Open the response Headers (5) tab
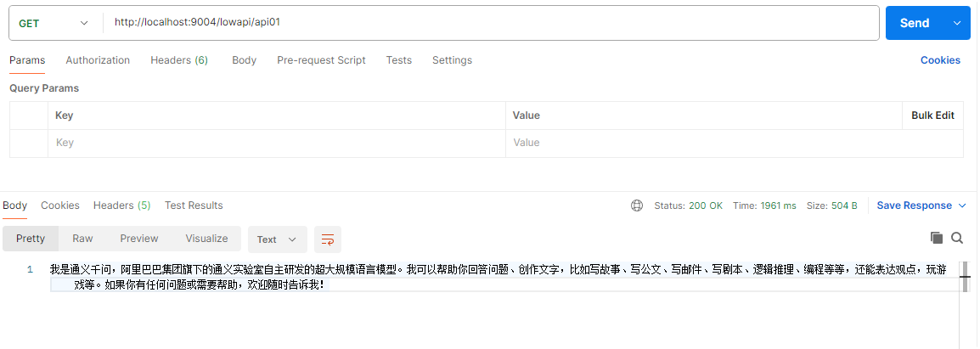 (x=122, y=205)
